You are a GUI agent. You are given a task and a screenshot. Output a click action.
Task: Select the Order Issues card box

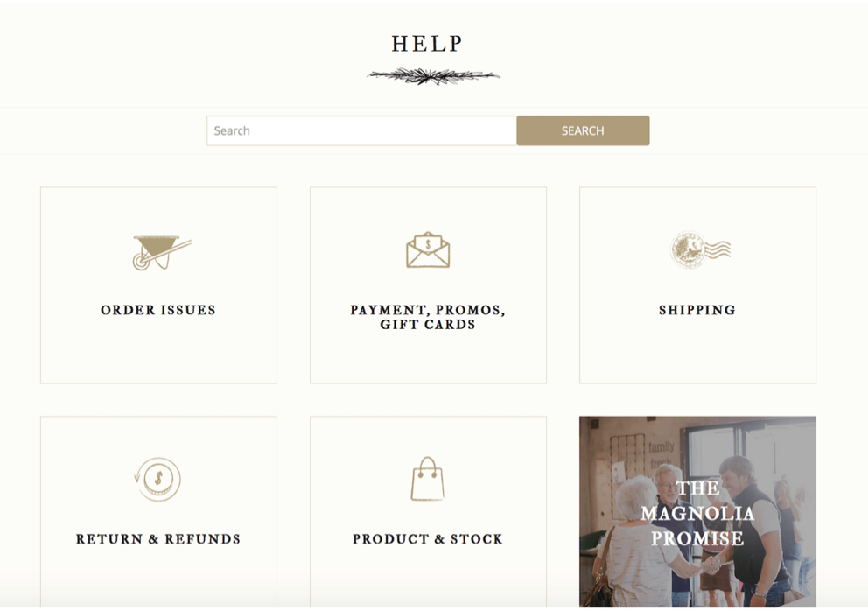tap(159, 285)
